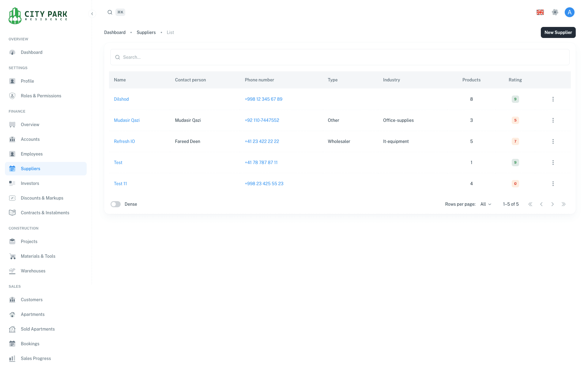
Task: Click the settings gear icon in header
Action: [555, 12]
